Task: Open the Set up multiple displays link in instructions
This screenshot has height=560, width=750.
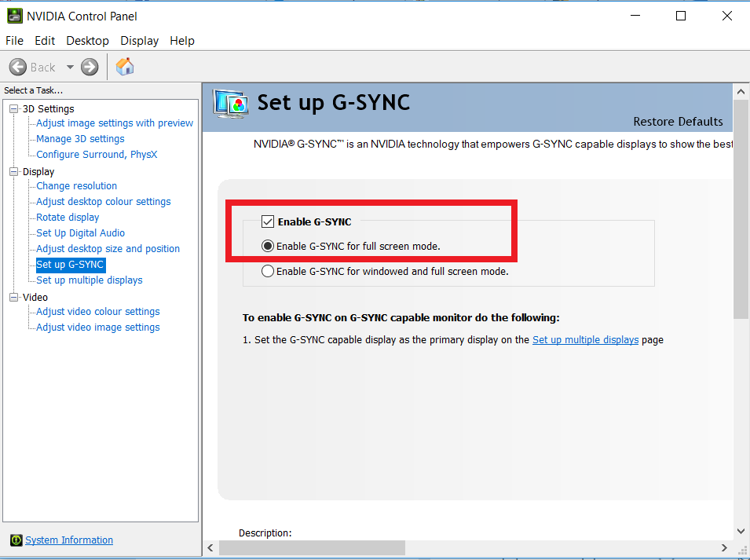Action: pos(585,339)
